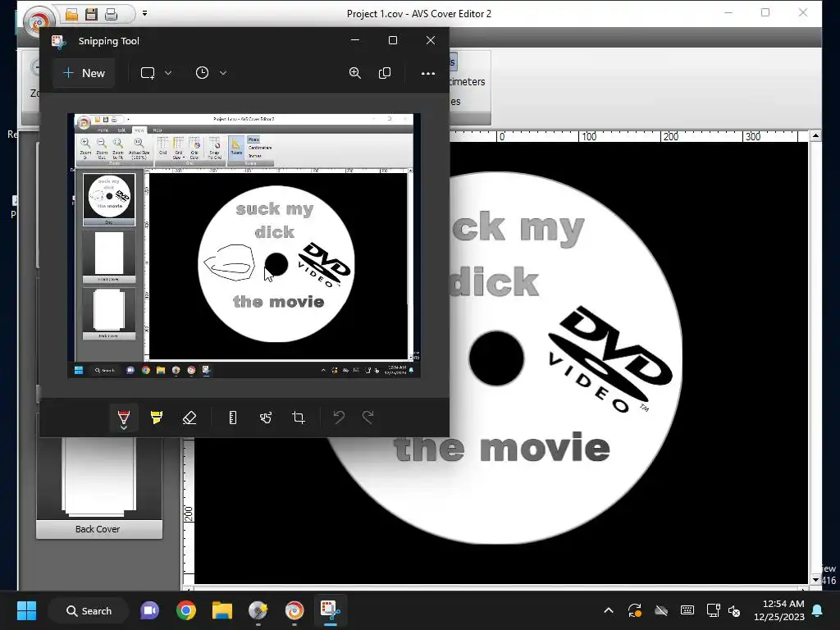Click the notification bell icon

pos(818,610)
